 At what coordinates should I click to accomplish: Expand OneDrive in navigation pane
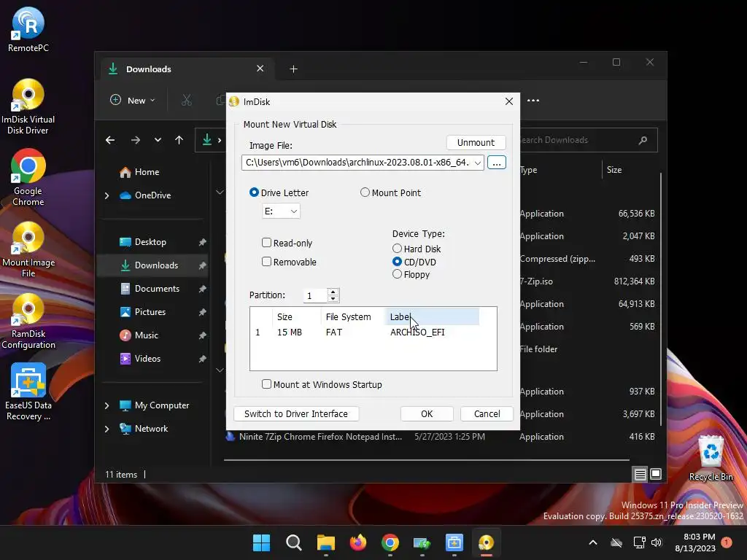point(107,195)
